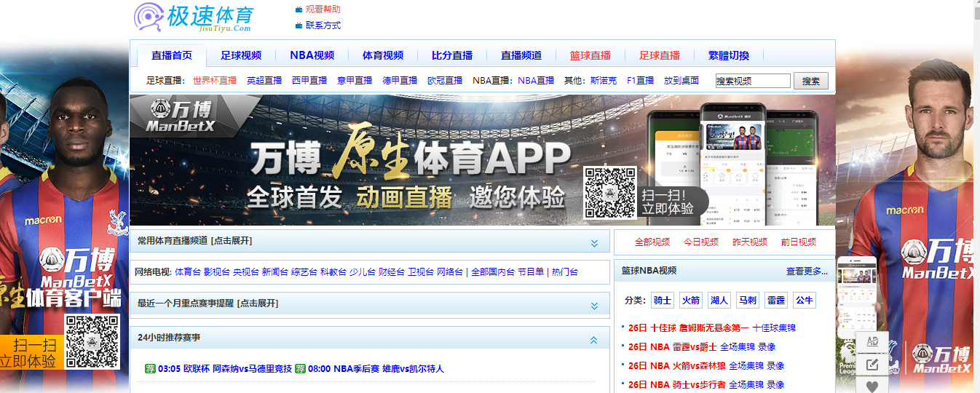Open the 世界杯直播 link
The image size is (980, 393).
pyautogui.click(x=215, y=81)
